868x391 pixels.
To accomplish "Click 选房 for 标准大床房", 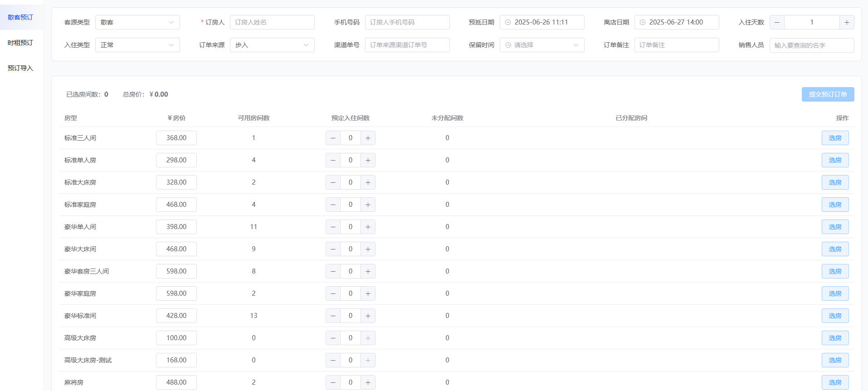I will pos(835,182).
